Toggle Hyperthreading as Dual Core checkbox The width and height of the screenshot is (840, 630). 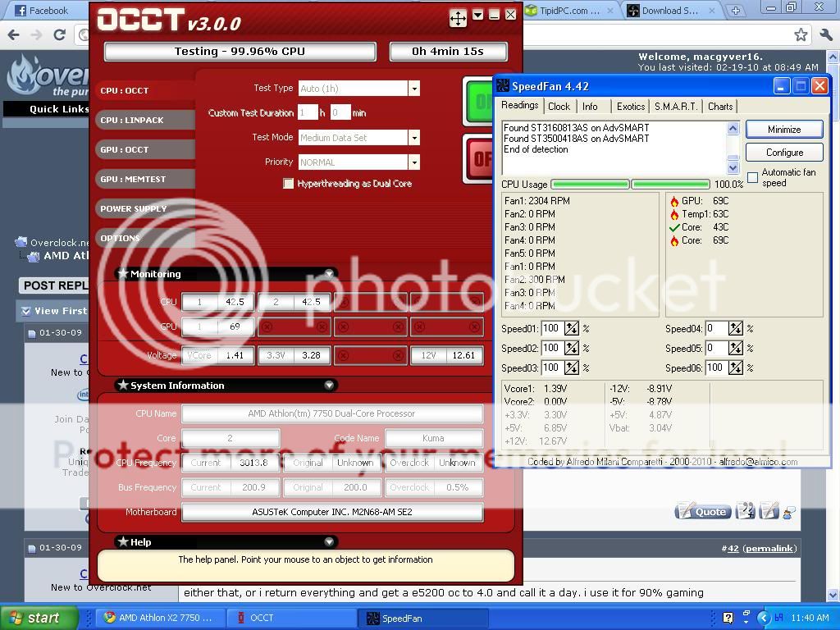(x=288, y=184)
